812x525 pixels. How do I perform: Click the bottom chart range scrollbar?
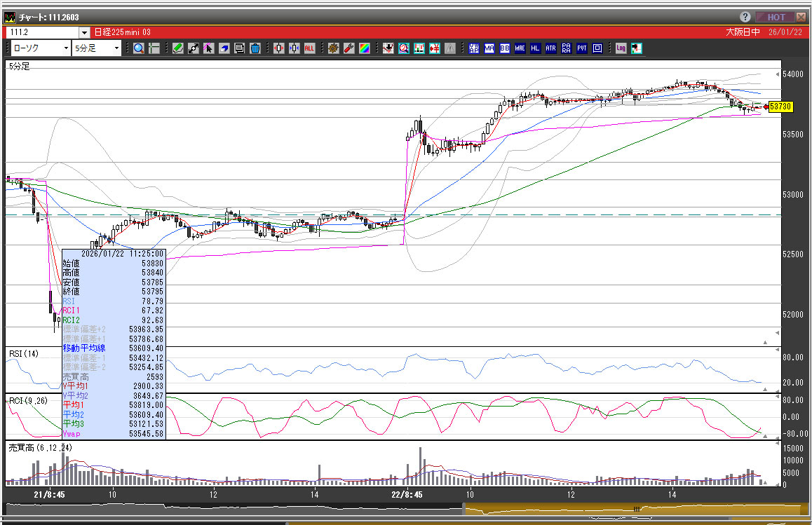pos(405,509)
